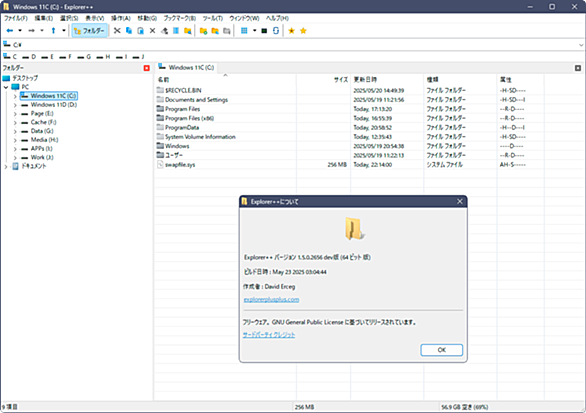Open command prompt from toolbar icon
The height and width of the screenshot is (413, 586).
click(x=264, y=31)
